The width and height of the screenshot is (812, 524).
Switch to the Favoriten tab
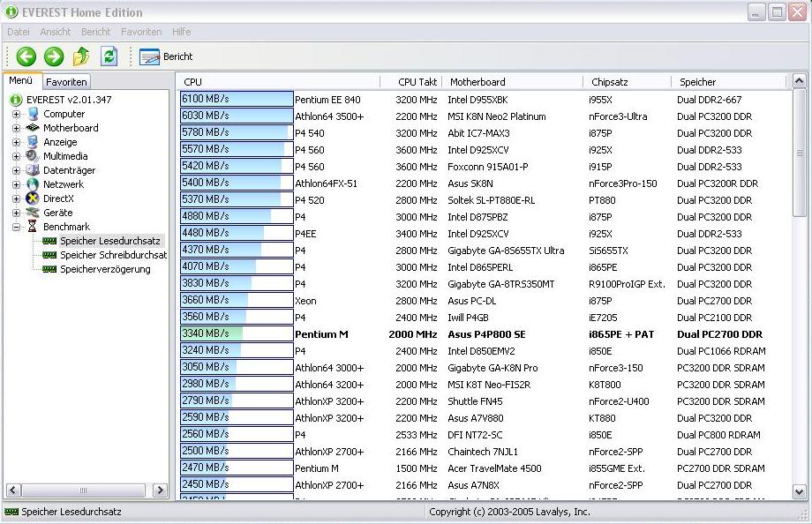click(66, 82)
